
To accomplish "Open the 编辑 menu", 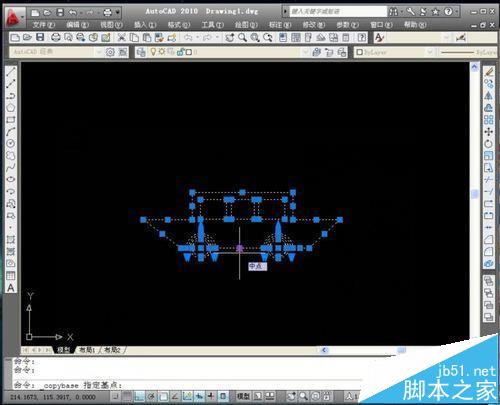I will (77, 24).
